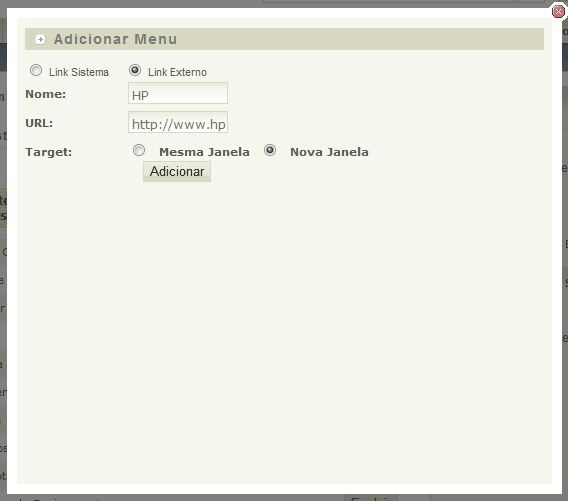This screenshot has width=568, height=501.
Task: Click the Target: field label
Action: pyautogui.click(x=49, y=152)
